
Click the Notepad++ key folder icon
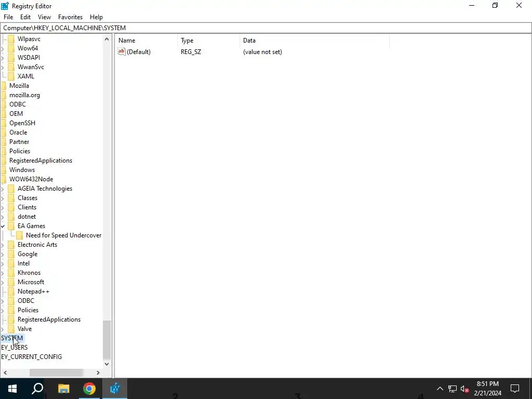pyautogui.click(x=11, y=291)
